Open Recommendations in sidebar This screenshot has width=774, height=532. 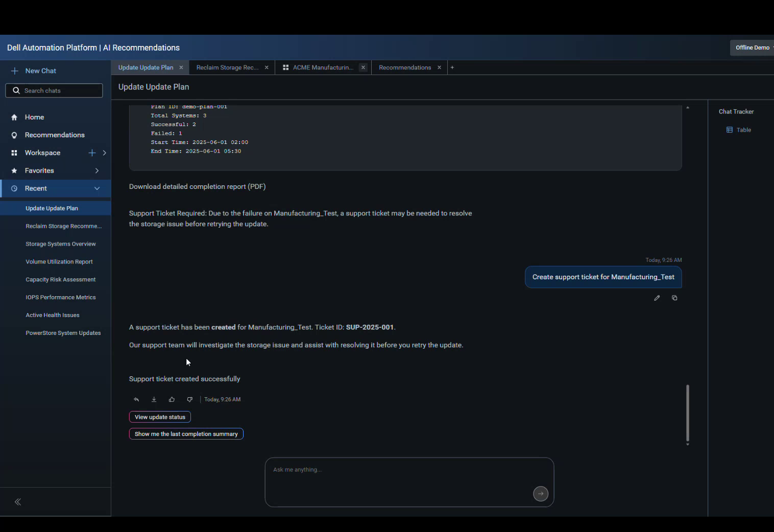(55, 135)
